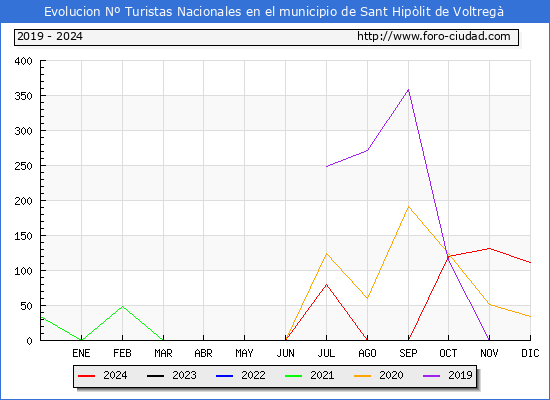Click the SEP month axis label
The height and width of the screenshot is (400, 550).
(408, 353)
